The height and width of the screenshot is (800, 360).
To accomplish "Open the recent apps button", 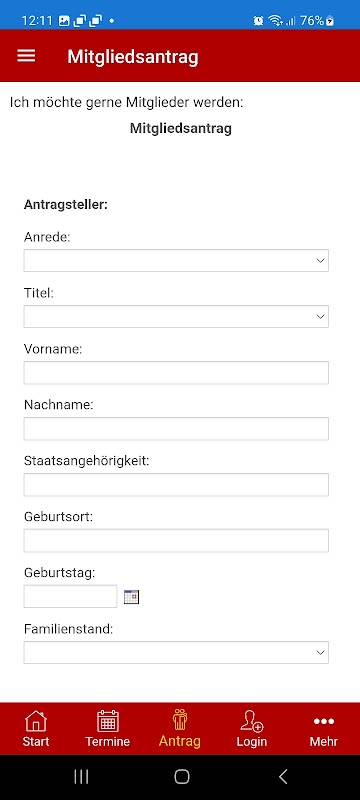I will pyautogui.click(x=81, y=777).
